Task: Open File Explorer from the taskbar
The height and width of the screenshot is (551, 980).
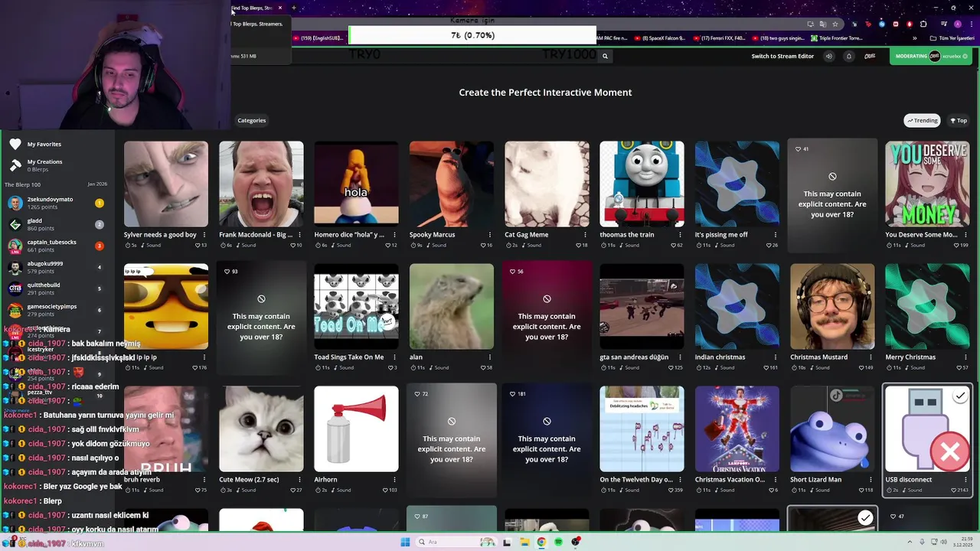Action: [524, 543]
